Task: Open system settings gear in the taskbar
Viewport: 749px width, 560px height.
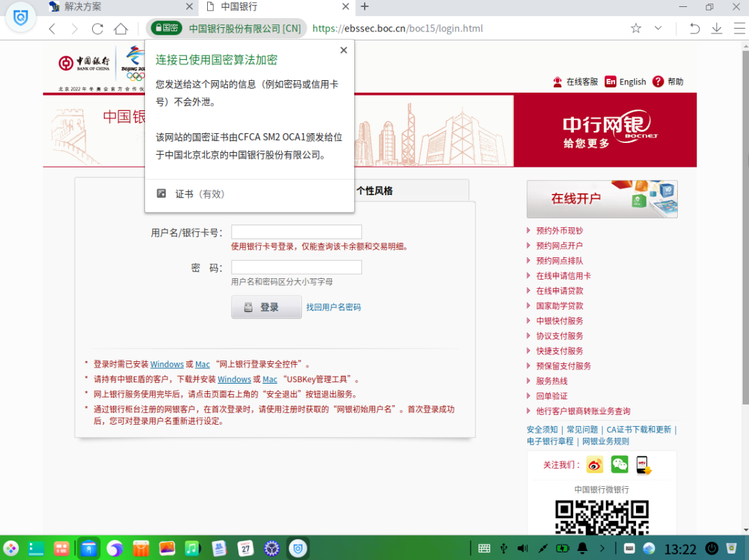Action: click(x=271, y=549)
